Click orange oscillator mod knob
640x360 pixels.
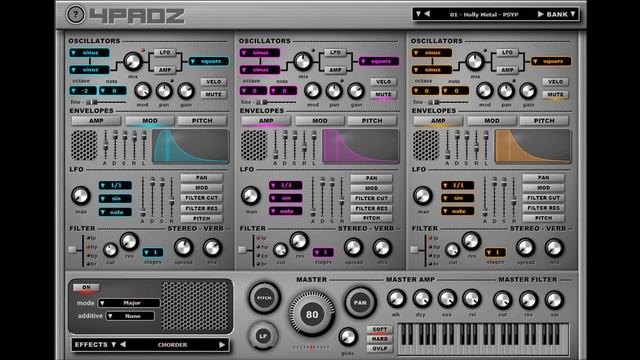(484, 91)
